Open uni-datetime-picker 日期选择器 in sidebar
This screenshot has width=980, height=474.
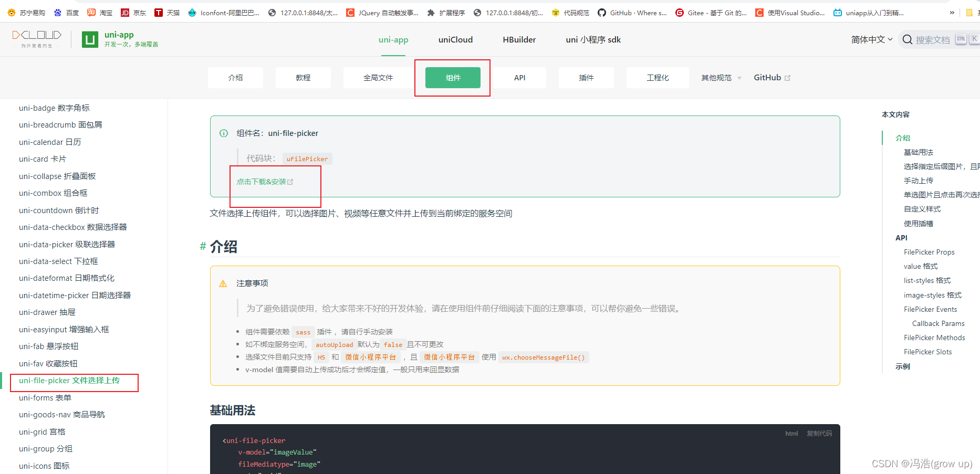pyautogui.click(x=75, y=296)
